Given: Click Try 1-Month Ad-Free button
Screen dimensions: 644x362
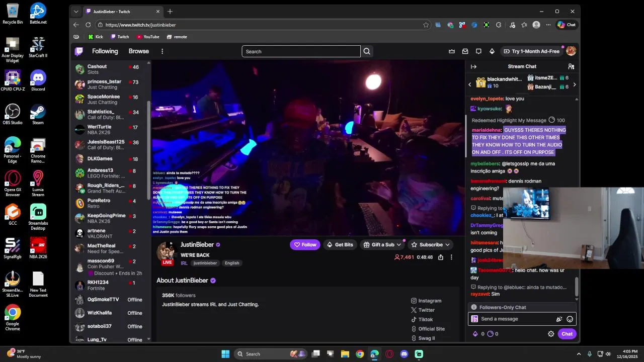Looking at the screenshot, I should tap(531, 51).
